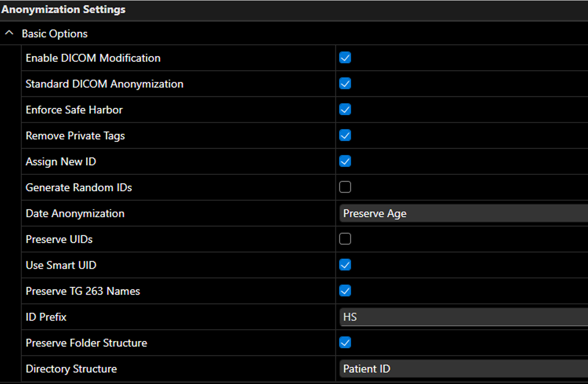Open the Date Anonymization dropdown

point(463,214)
